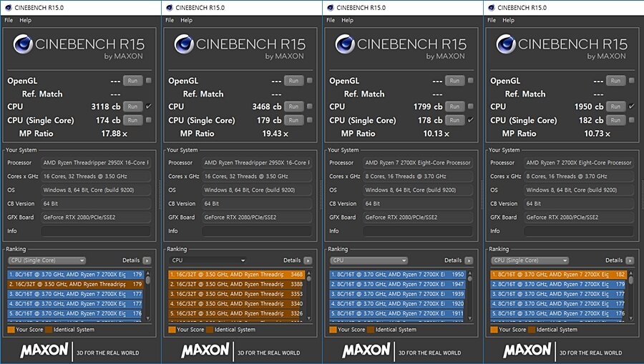644x364 pixels.
Task: Click the MAXON logo in the 3118 cb window
Action: pyautogui.click(x=44, y=350)
